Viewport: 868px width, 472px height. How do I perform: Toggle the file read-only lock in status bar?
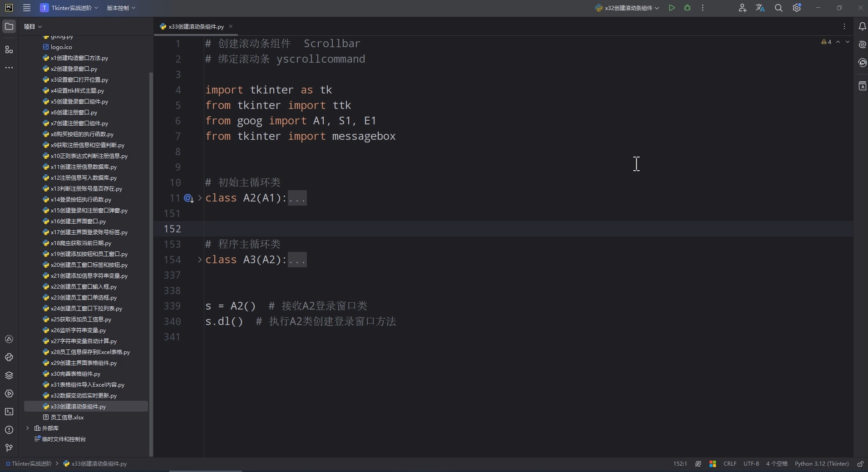coord(860,464)
